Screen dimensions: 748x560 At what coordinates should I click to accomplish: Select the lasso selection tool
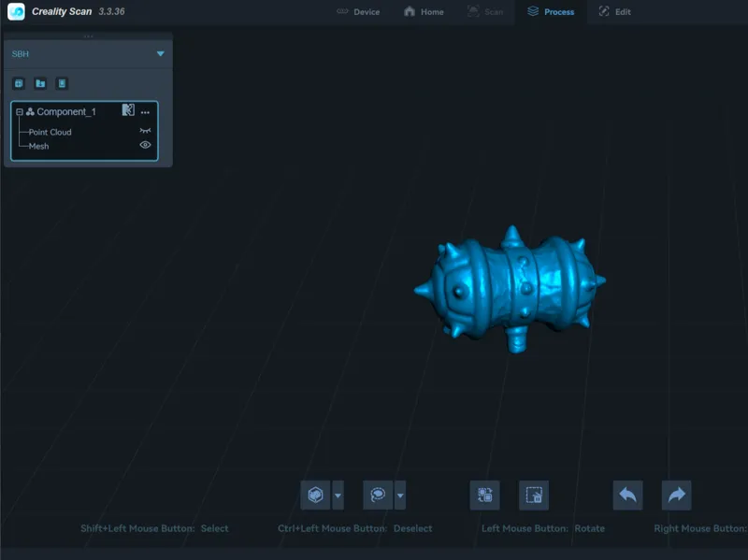tap(378, 495)
